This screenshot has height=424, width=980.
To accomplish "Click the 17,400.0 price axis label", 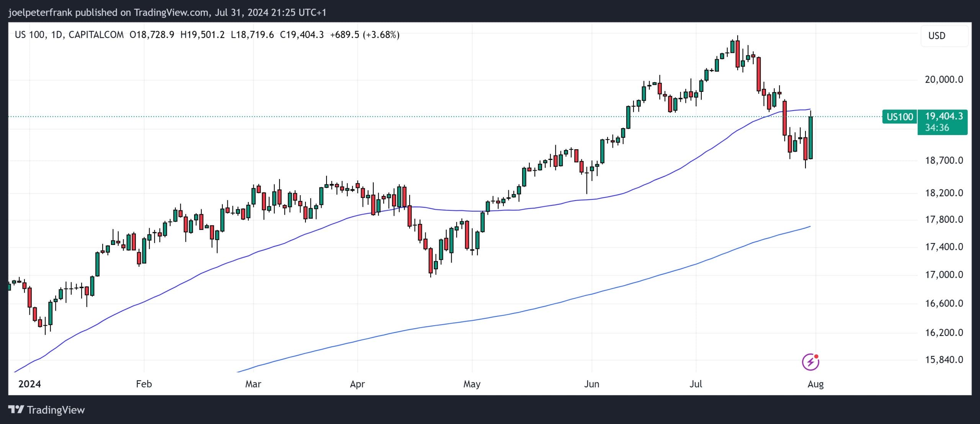I will coord(944,247).
